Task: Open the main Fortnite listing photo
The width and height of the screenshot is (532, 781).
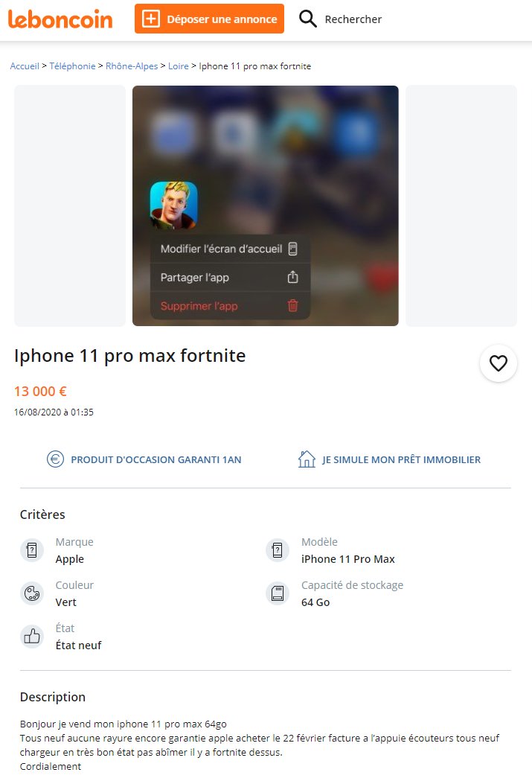Action: coord(265,205)
